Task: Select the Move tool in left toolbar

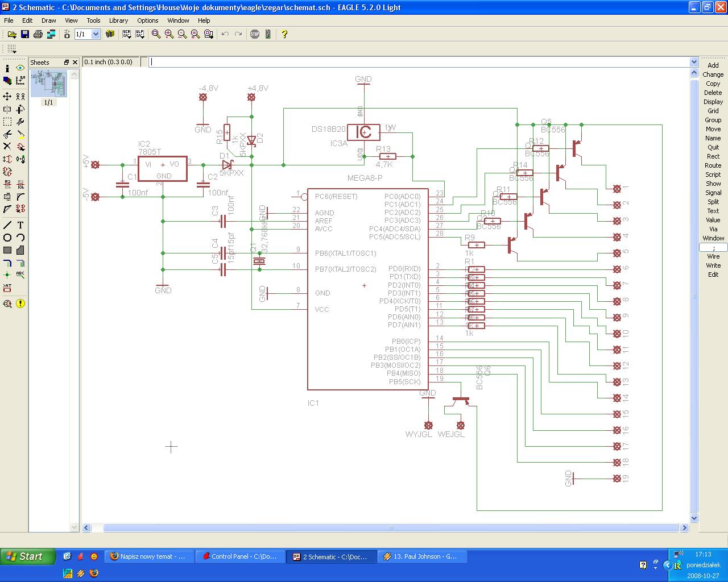Action: [7, 97]
